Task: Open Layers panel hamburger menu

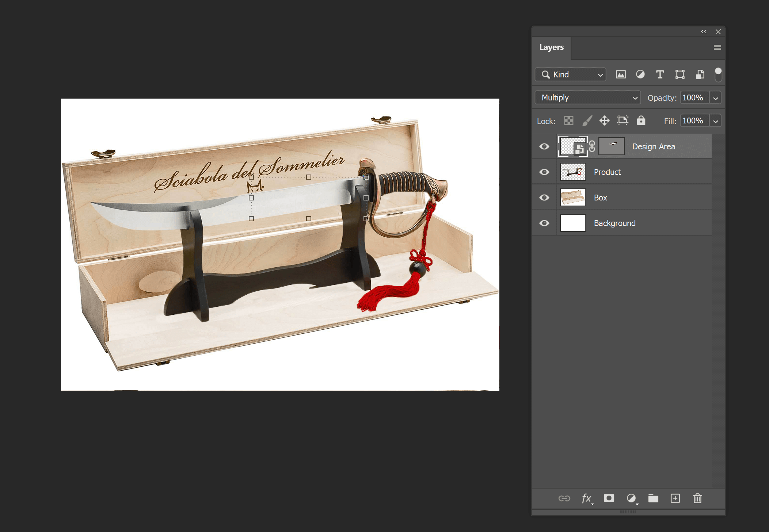Action: [717, 47]
